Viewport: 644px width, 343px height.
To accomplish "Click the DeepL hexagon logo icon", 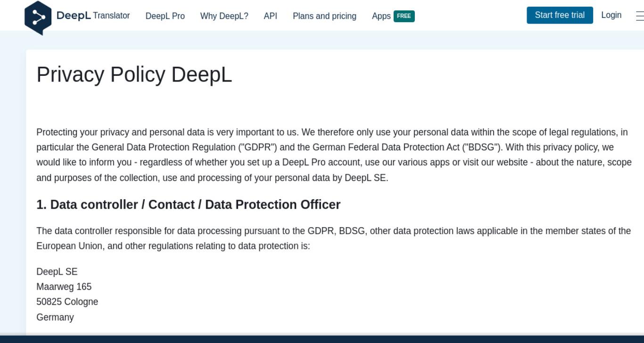I will point(38,17).
